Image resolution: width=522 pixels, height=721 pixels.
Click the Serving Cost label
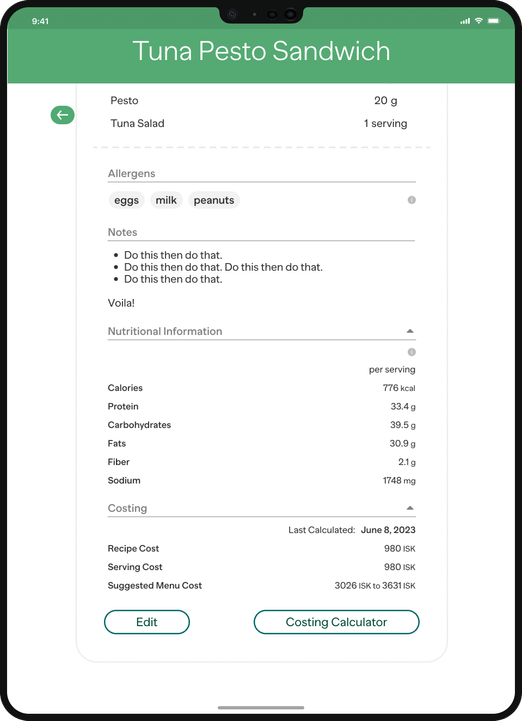(x=135, y=567)
